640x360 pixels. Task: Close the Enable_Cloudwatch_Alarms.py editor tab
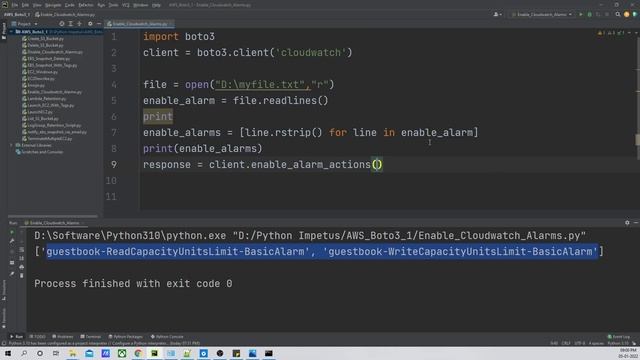click(x=171, y=24)
